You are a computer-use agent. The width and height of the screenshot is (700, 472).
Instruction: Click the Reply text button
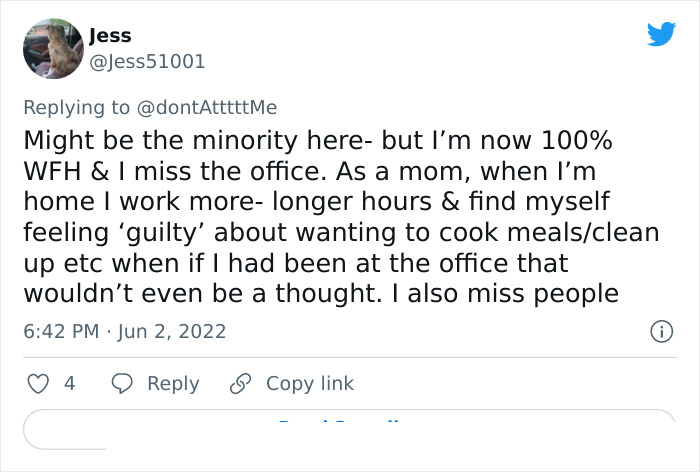point(173,383)
